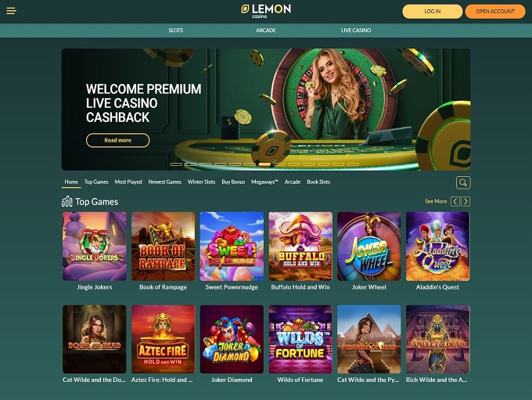The height and width of the screenshot is (400, 532).
Task: Go to next Top Games page arrow
Action: pyautogui.click(x=465, y=201)
